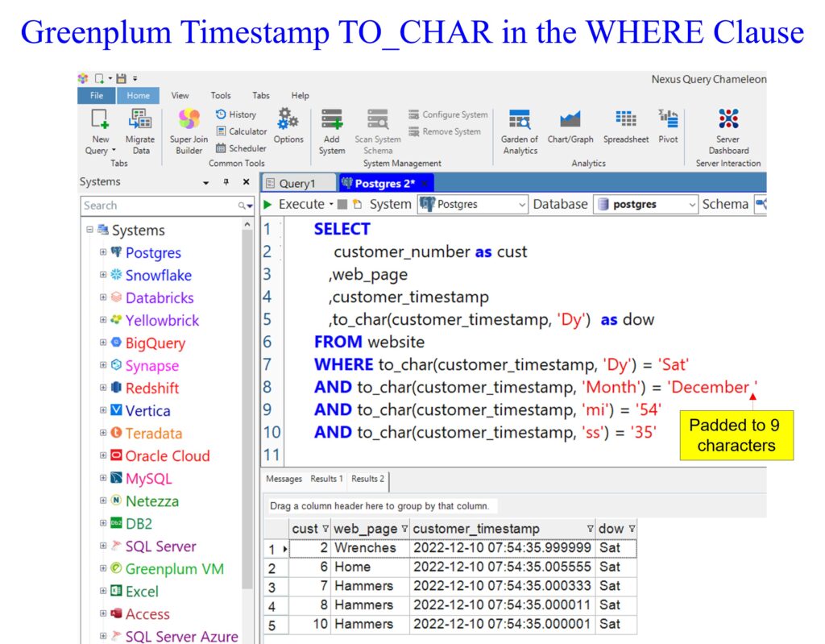Open the Spreadsheet analytics tool

click(x=626, y=121)
